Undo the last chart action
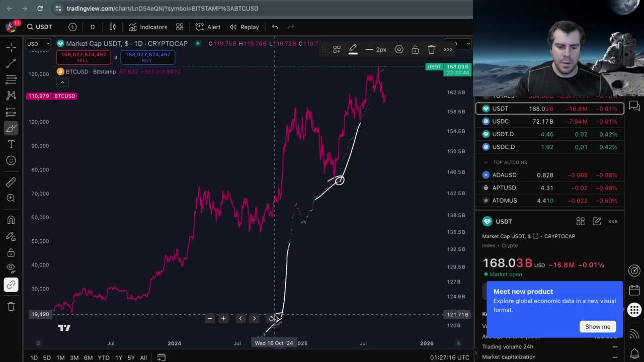The image size is (644, 362). pyautogui.click(x=275, y=27)
